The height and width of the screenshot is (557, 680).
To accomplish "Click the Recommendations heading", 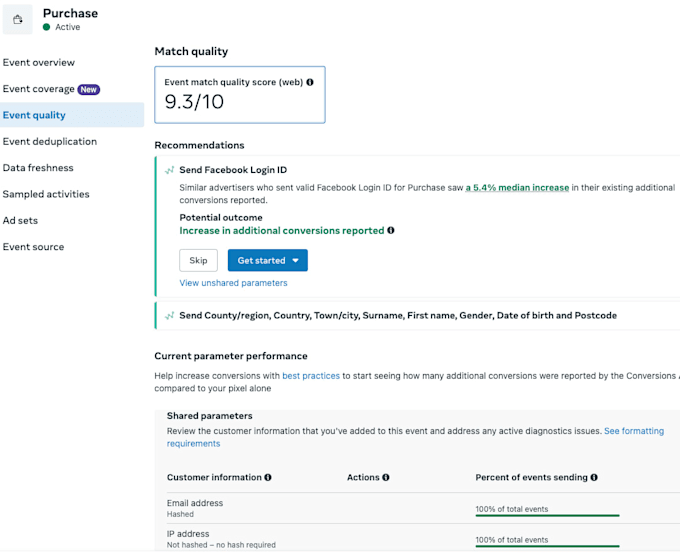I will (x=199, y=145).
